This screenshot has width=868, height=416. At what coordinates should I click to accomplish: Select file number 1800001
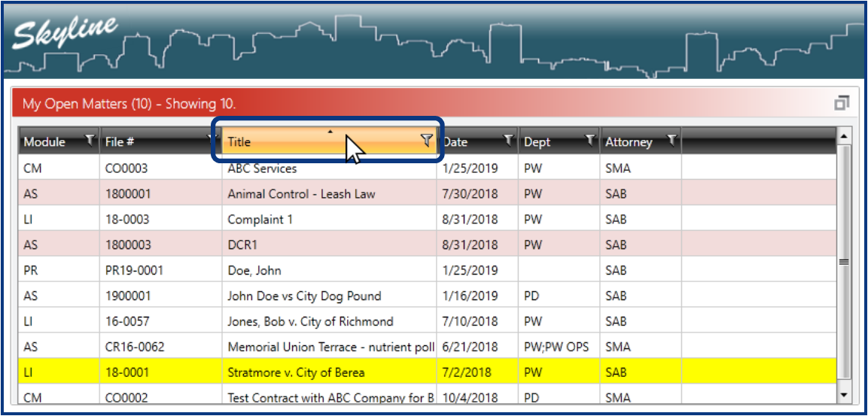click(128, 193)
